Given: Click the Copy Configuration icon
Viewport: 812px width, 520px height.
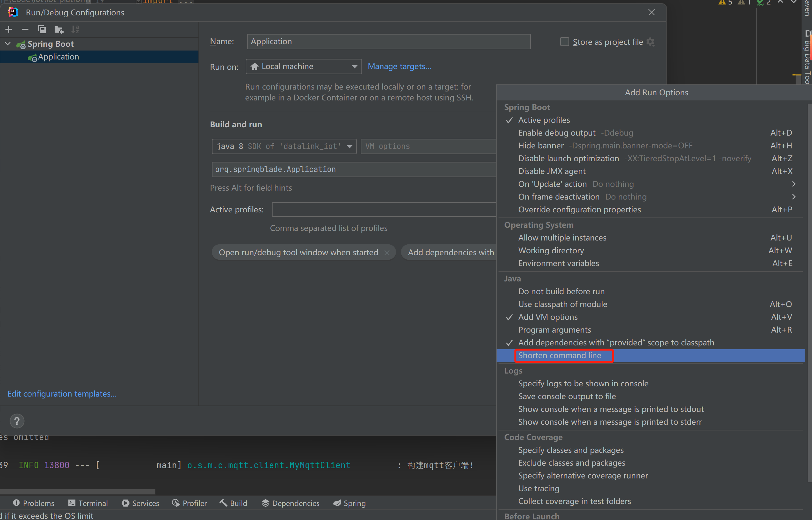Looking at the screenshot, I should point(42,30).
